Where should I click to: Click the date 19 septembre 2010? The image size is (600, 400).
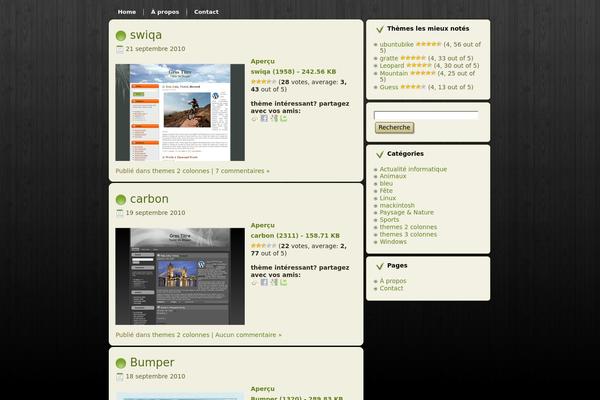(155, 213)
